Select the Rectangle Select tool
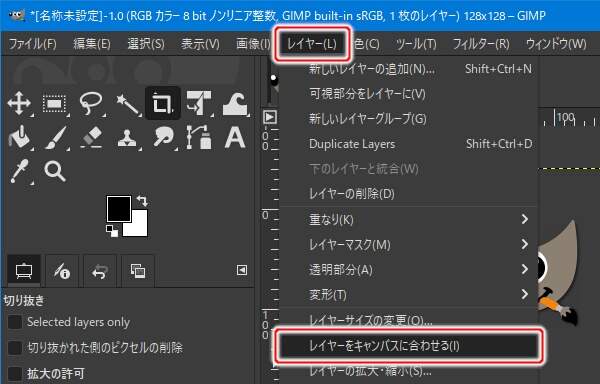The image size is (600, 384). click(54, 103)
